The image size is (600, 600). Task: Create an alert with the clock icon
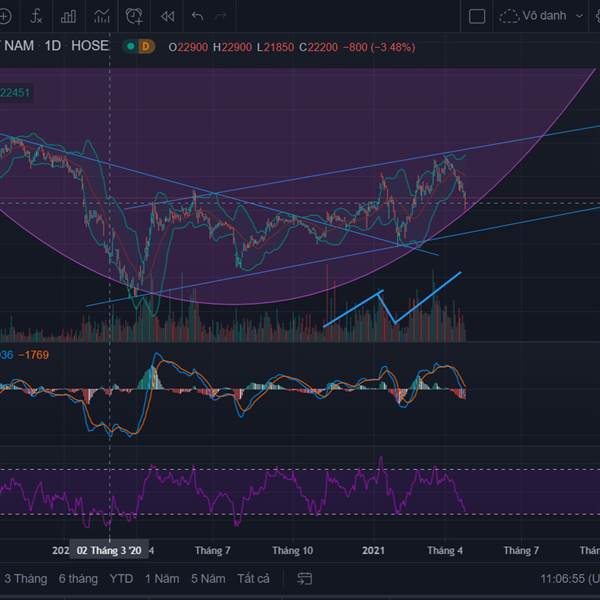coord(134,16)
